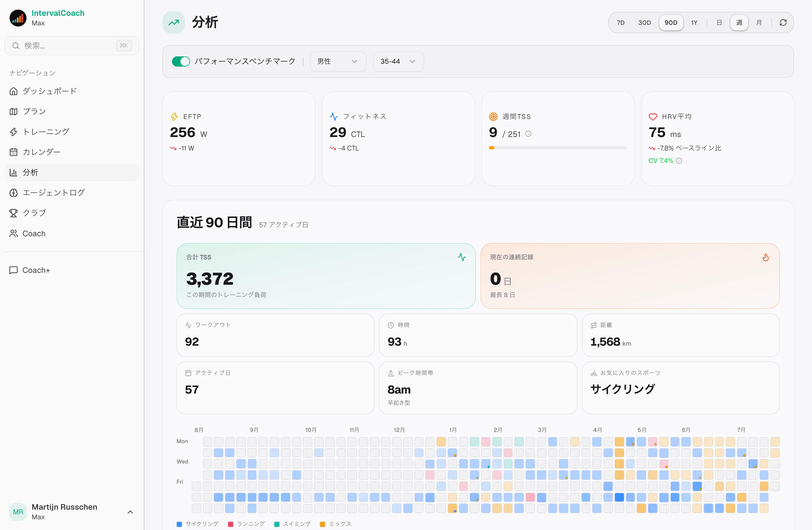The height and width of the screenshot is (530, 812).
Task: Open カレンダー from the navigation
Action: [x=72, y=152]
